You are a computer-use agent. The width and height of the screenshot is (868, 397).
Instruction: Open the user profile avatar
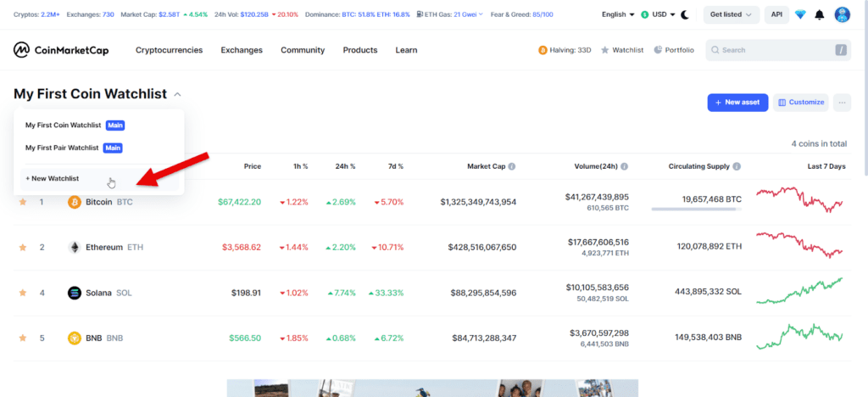coord(842,14)
